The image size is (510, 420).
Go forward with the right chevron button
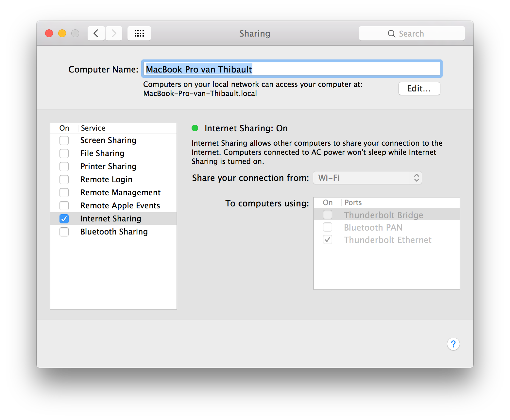[114, 33]
